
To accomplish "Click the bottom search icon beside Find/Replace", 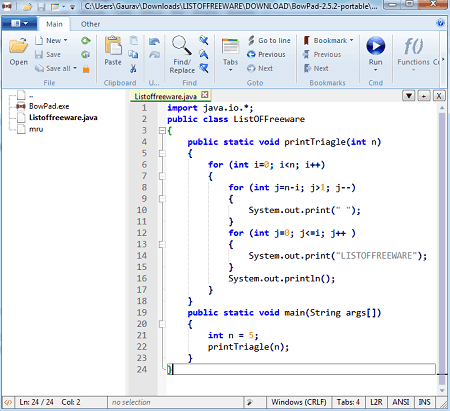I will (x=204, y=68).
